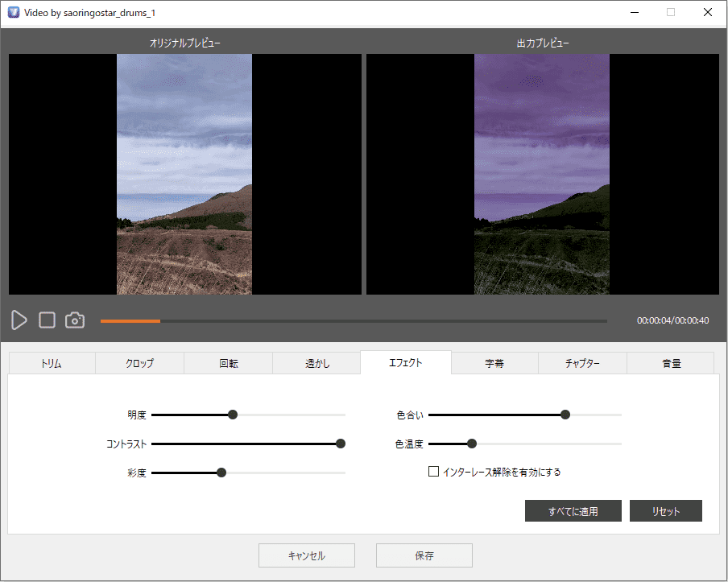Select the 回転 tab
Image resolution: width=728 pixels, height=582 pixels.
(x=228, y=363)
